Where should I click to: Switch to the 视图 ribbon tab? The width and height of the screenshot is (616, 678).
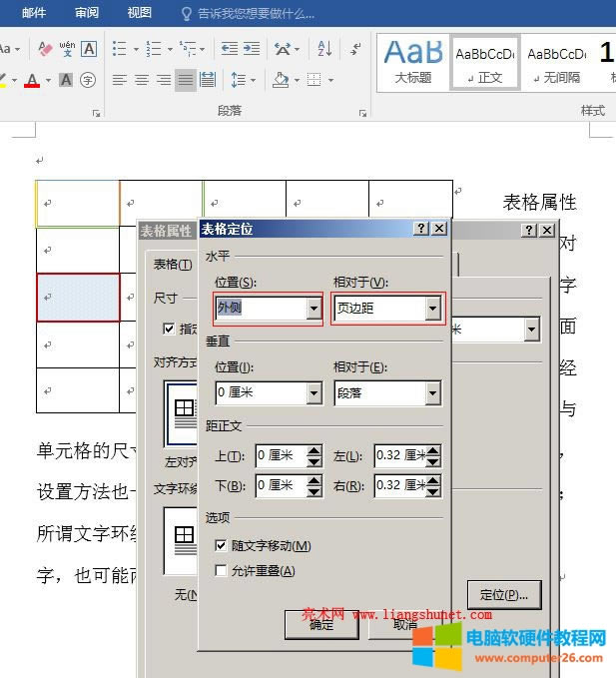point(140,13)
